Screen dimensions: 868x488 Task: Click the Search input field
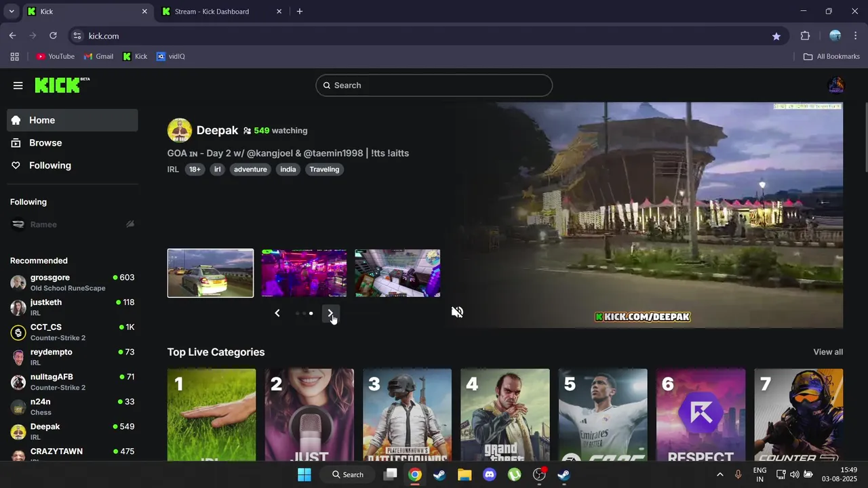[434, 85]
